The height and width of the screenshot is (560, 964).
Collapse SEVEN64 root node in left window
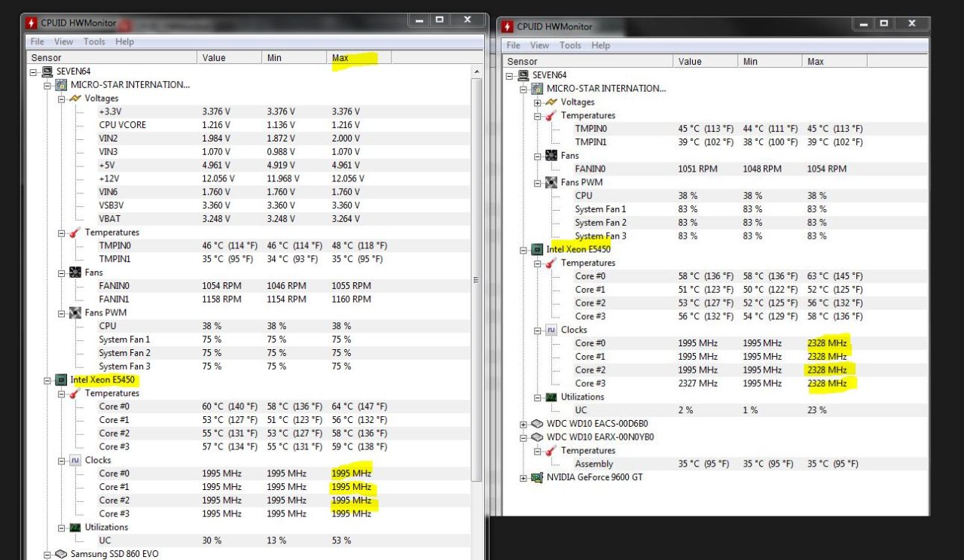point(33,72)
